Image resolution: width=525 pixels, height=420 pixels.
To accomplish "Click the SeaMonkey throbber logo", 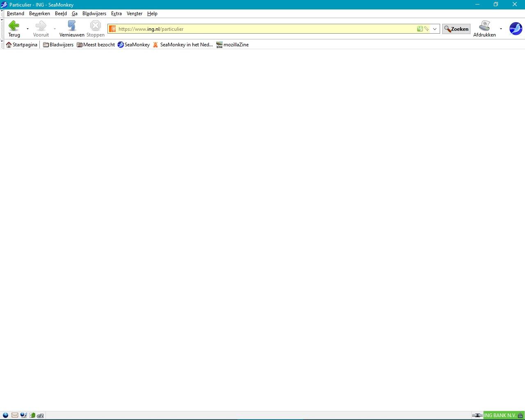I will 516,28.
